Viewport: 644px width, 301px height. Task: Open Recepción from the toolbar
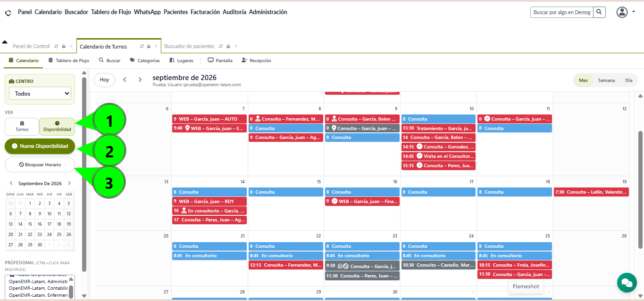[x=256, y=60]
